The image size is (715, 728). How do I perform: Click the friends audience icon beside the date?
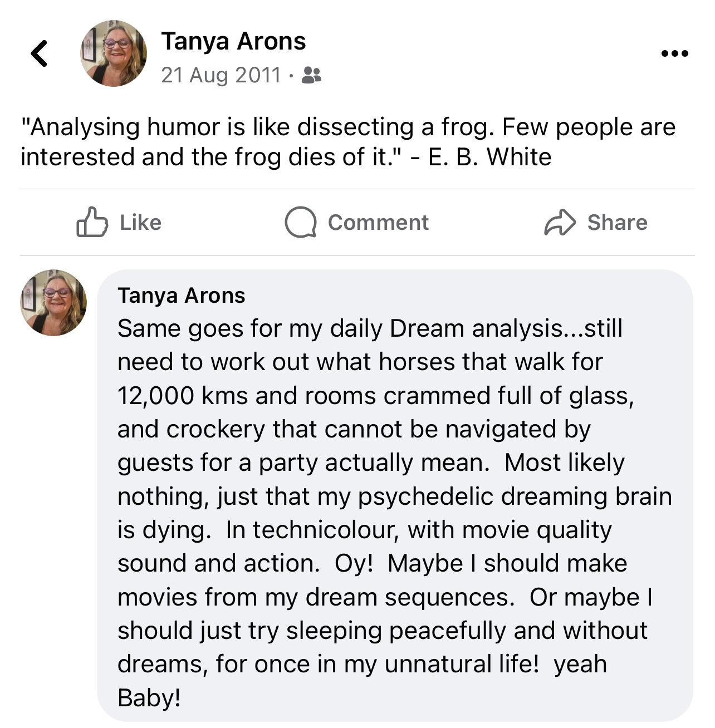click(x=311, y=75)
